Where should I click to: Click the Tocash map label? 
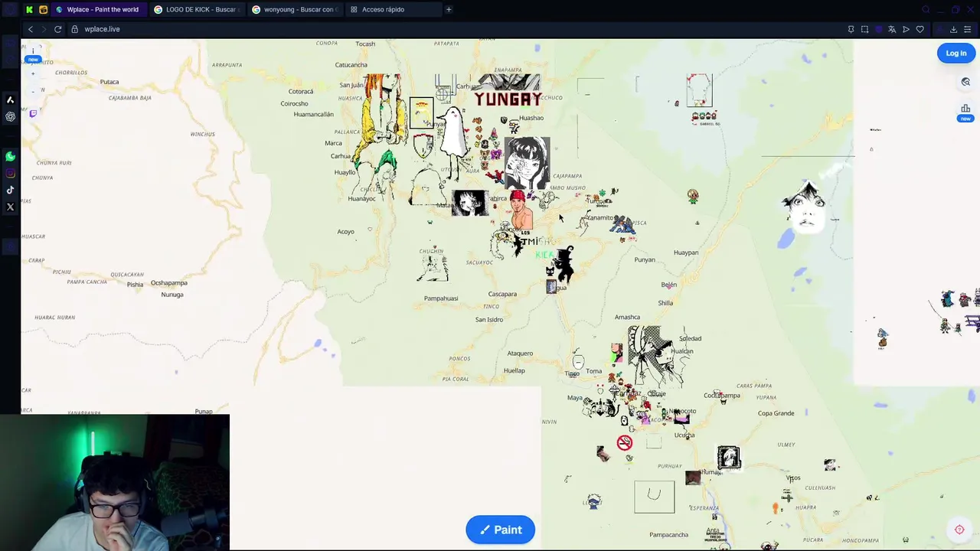(365, 44)
